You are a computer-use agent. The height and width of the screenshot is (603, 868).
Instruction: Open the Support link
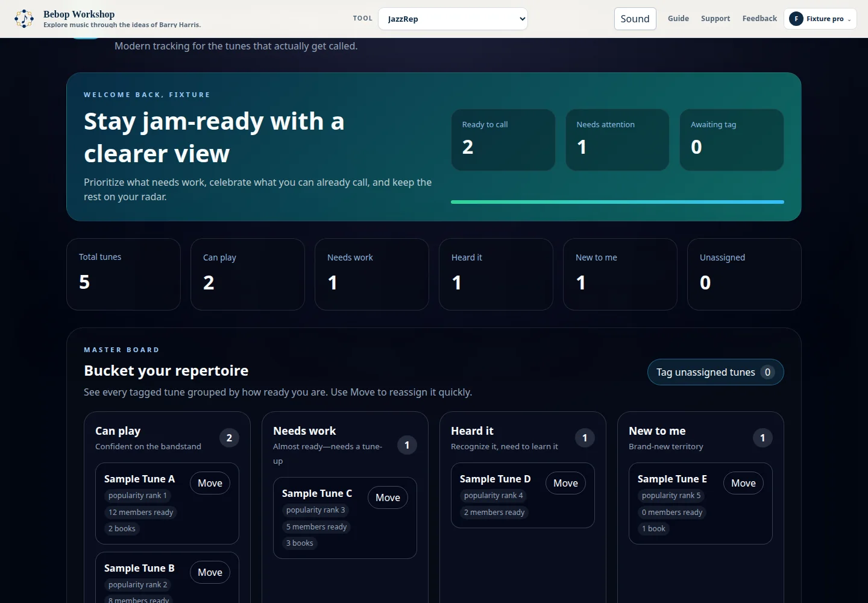pos(715,19)
